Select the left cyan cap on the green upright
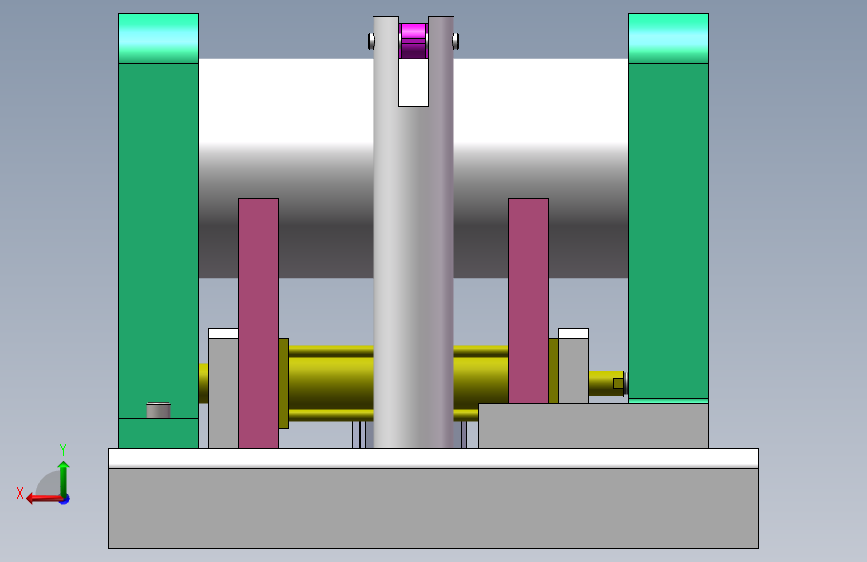The image size is (867, 562). [158, 38]
